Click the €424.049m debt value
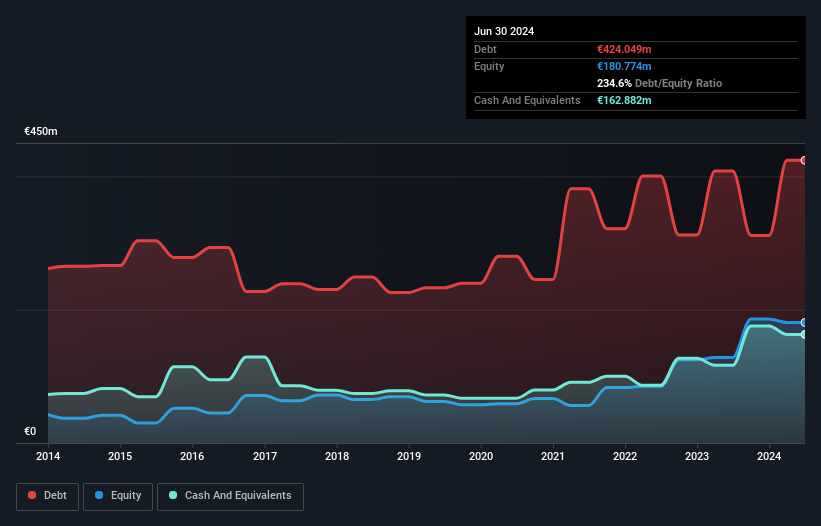This screenshot has height=526, width=821. click(624, 49)
